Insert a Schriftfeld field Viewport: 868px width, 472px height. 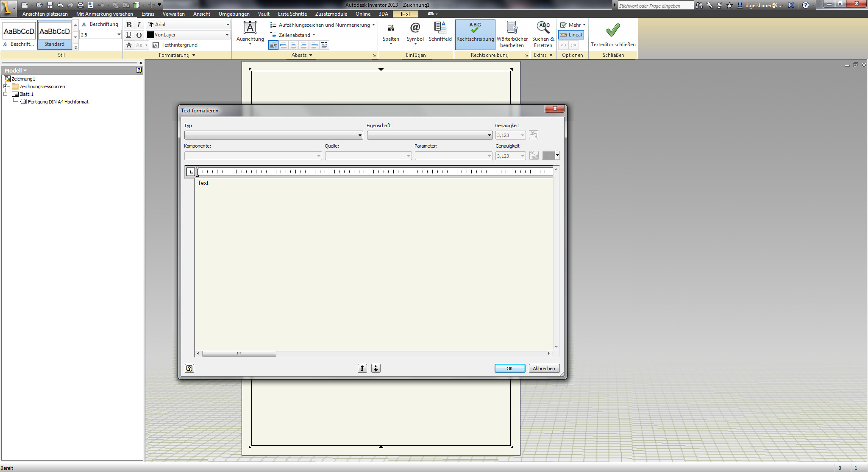pyautogui.click(x=440, y=32)
